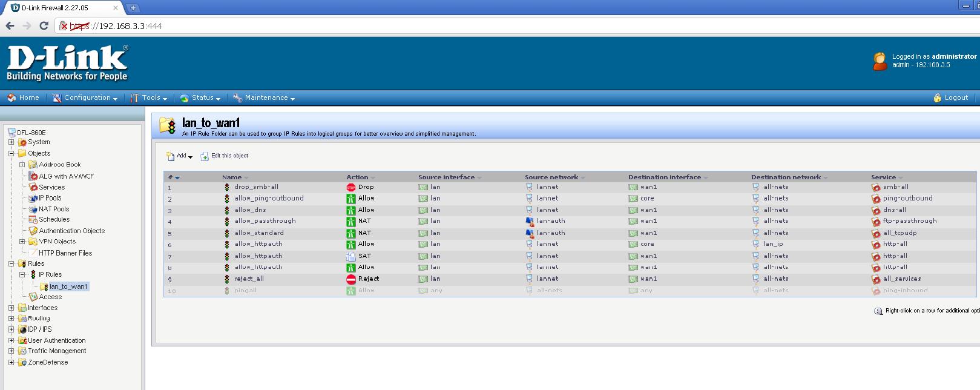Click the administrator user avatar icon

click(x=880, y=61)
